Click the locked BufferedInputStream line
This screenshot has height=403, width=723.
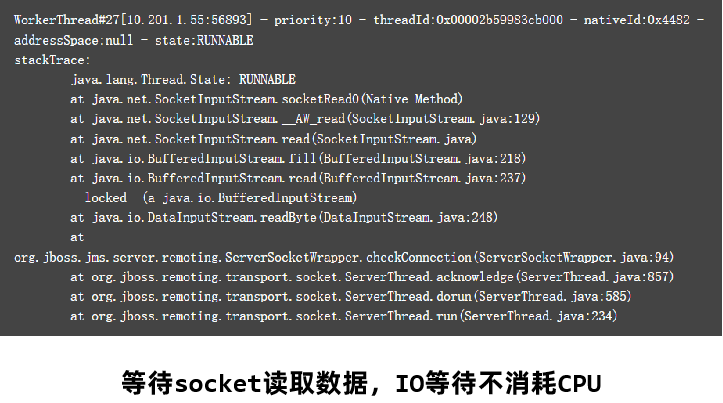[x=220, y=198]
